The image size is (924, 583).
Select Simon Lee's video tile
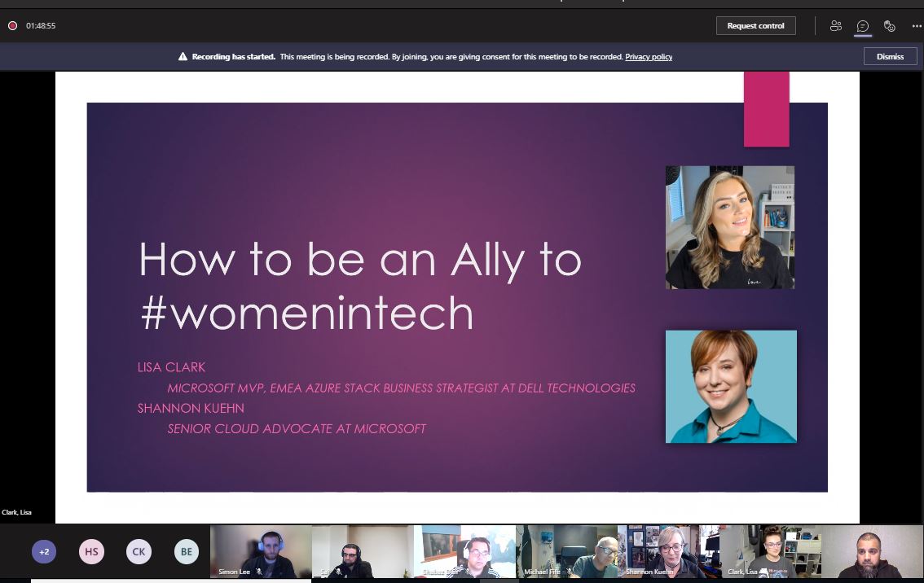click(x=261, y=551)
